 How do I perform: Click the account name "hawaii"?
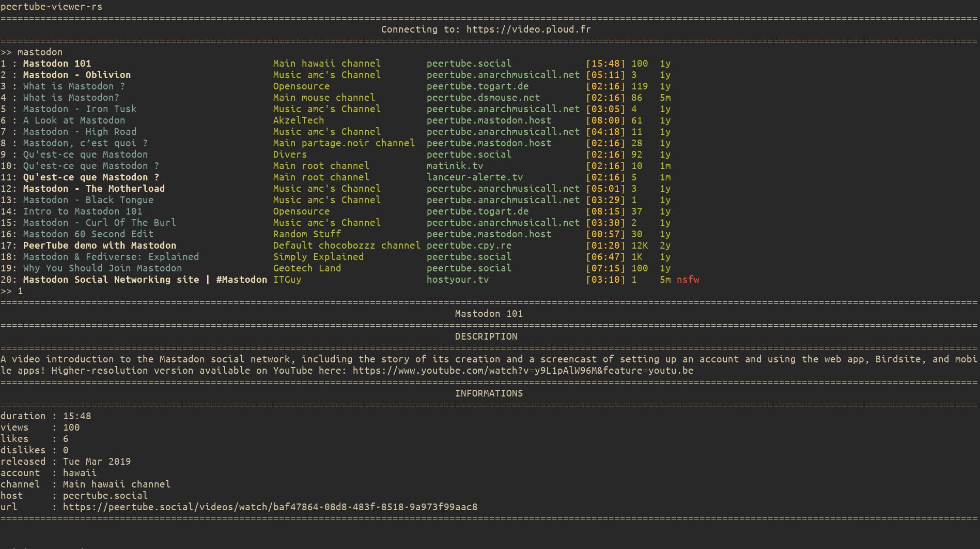coord(80,472)
